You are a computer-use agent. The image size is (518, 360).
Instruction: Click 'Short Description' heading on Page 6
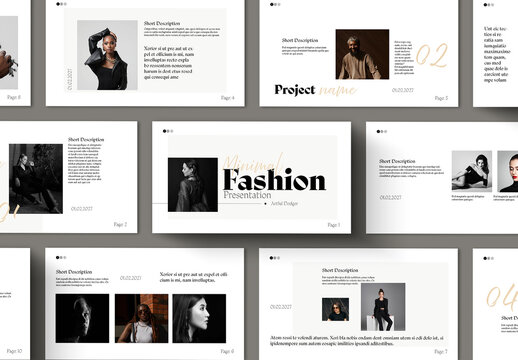click(x=74, y=272)
